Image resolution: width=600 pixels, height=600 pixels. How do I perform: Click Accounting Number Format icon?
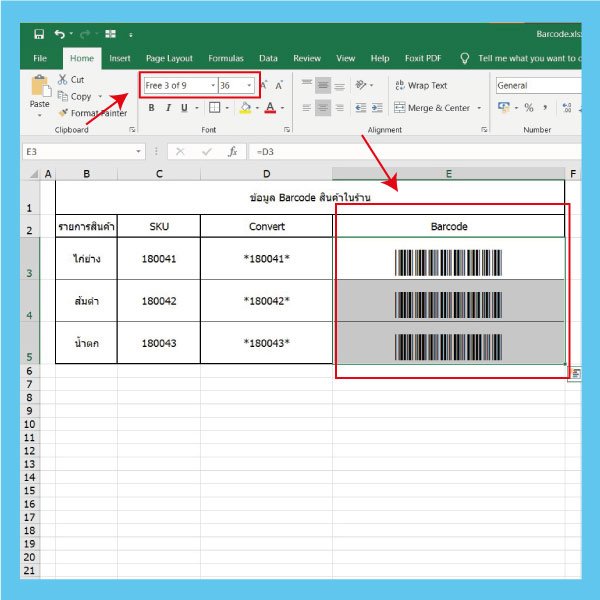tap(504, 108)
